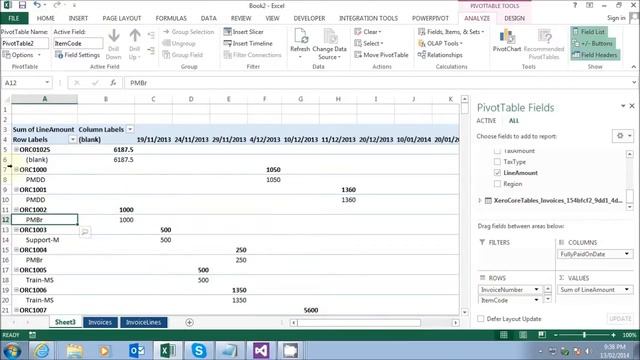Click ALL in PivotTable Fields pane
The width and height of the screenshot is (640, 360).
pos(513,120)
